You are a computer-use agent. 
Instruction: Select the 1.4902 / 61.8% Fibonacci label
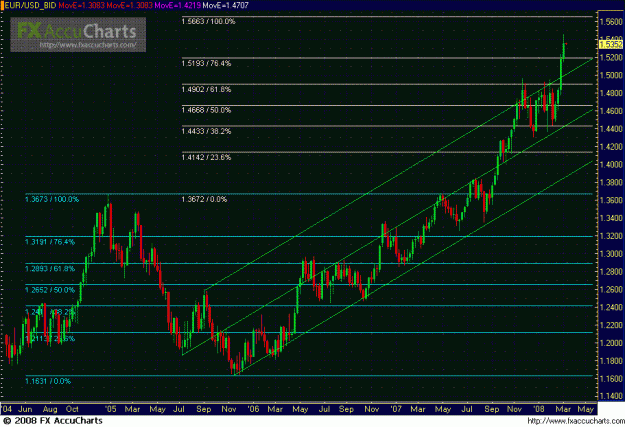206,89
